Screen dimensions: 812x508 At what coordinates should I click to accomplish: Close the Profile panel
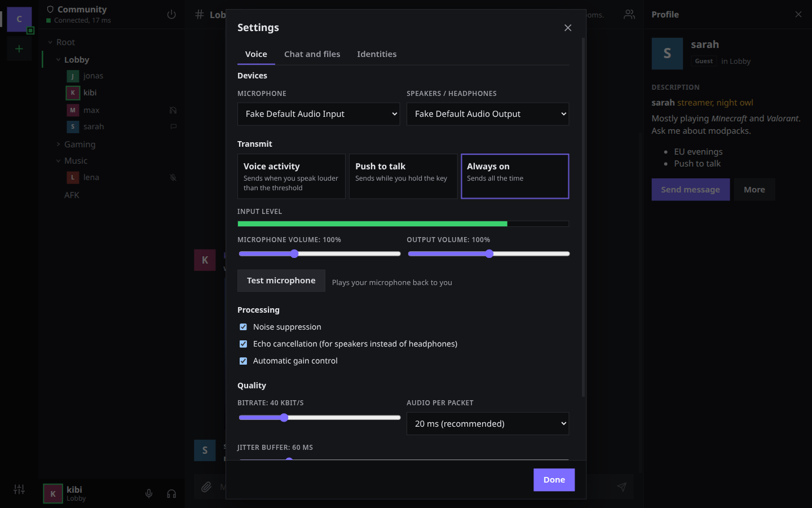[798, 15]
